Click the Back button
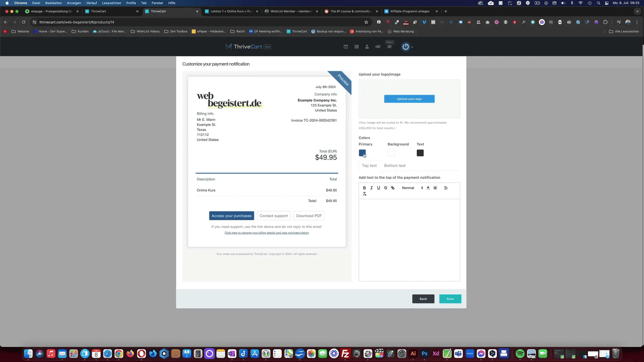 [423, 299]
